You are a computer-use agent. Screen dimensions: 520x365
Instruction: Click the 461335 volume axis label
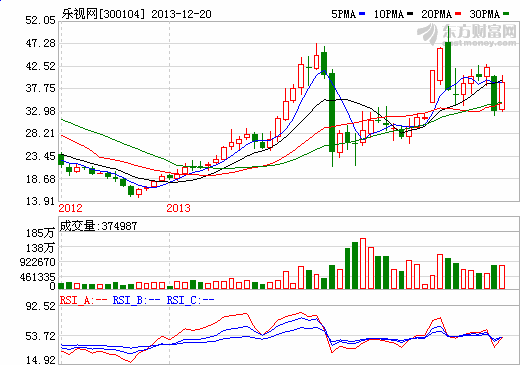(37, 277)
